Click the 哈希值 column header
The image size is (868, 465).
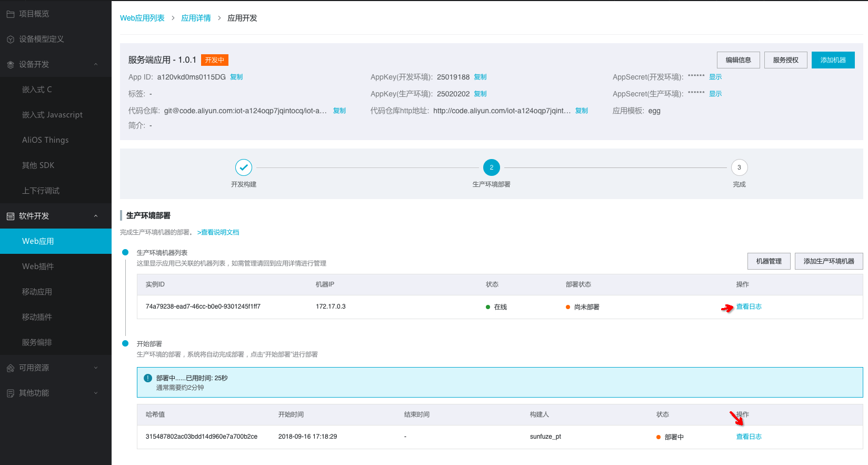click(155, 414)
